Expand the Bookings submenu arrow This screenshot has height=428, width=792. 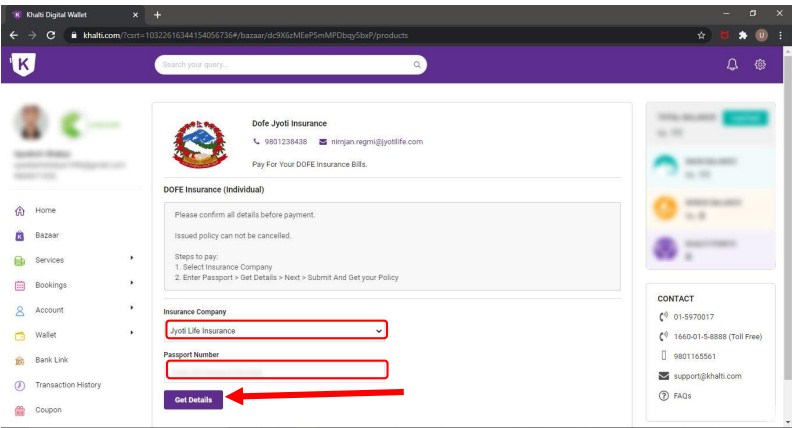point(131,284)
